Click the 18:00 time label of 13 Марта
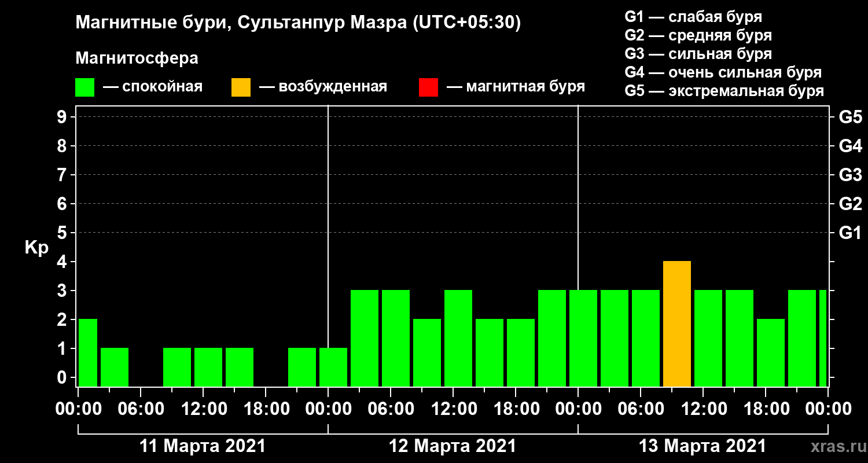This screenshot has height=463, width=868. tap(766, 409)
